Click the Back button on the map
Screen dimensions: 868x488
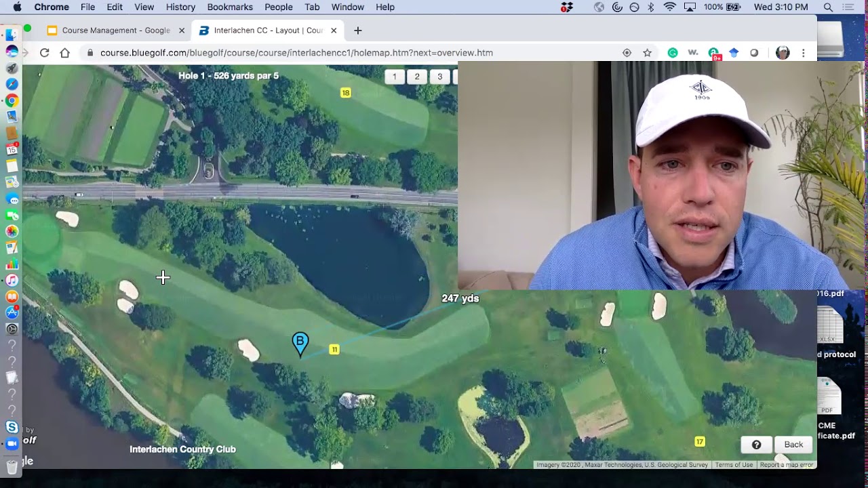tap(793, 445)
